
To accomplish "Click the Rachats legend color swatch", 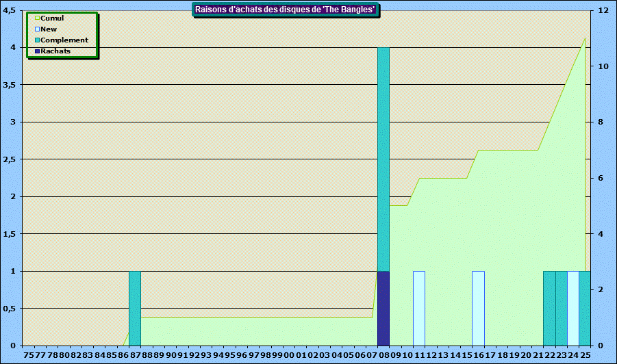I will pos(37,51).
